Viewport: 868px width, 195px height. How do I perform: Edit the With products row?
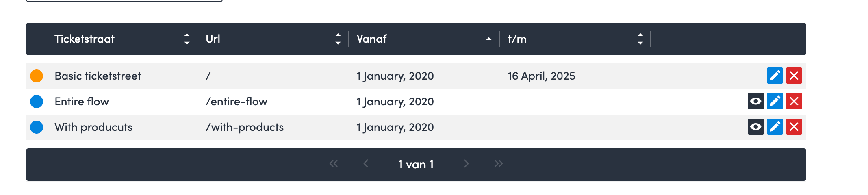click(x=775, y=127)
